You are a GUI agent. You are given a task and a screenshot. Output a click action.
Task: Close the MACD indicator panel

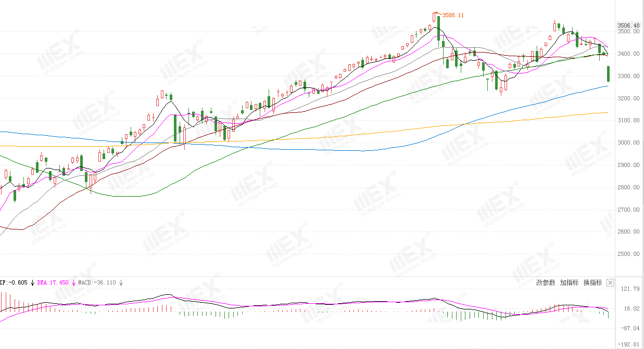coord(611,283)
